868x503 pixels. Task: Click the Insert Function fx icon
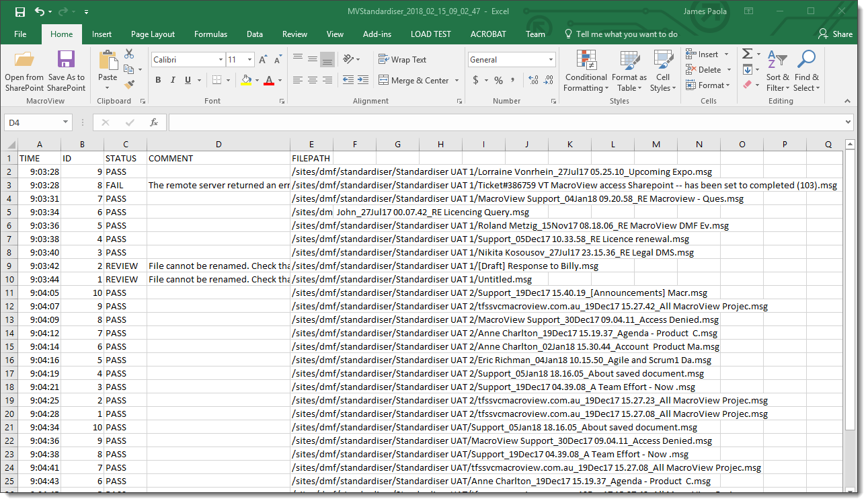[x=154, y=122]
